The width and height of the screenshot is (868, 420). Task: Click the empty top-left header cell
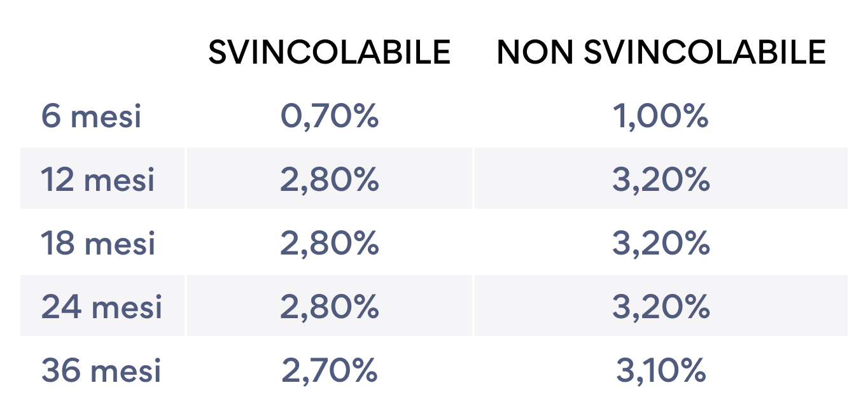(102, 52)
